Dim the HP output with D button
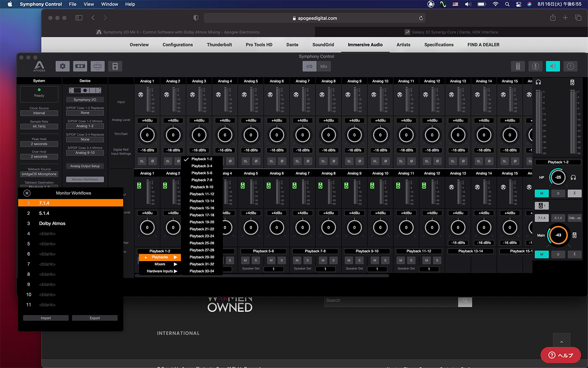Screen dimensions: 588x368 coord(558,193)
